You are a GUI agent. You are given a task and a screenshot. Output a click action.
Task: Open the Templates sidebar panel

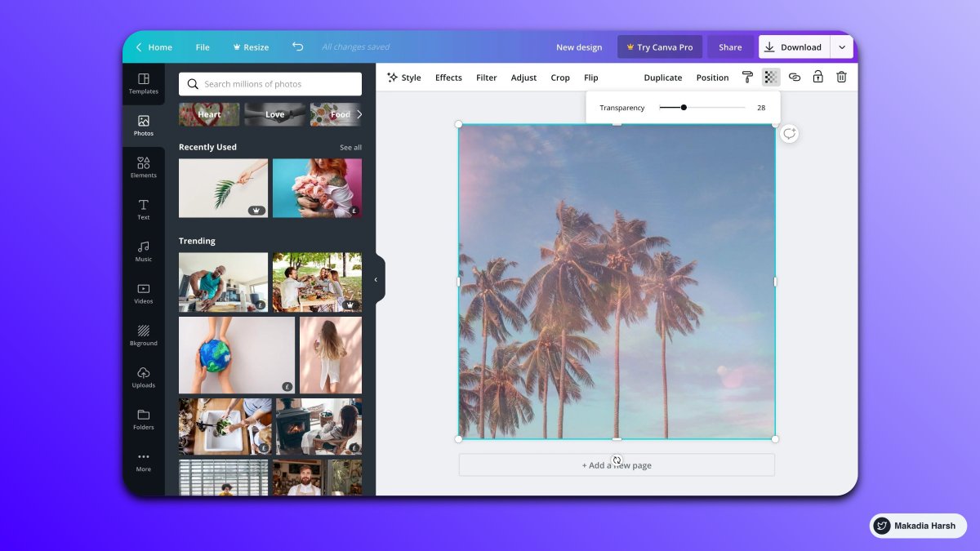(144, 83)
